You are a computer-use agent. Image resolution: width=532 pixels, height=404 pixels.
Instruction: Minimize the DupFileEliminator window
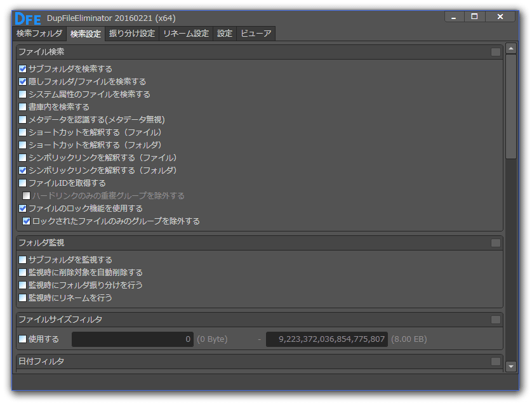tap(455, 16)
